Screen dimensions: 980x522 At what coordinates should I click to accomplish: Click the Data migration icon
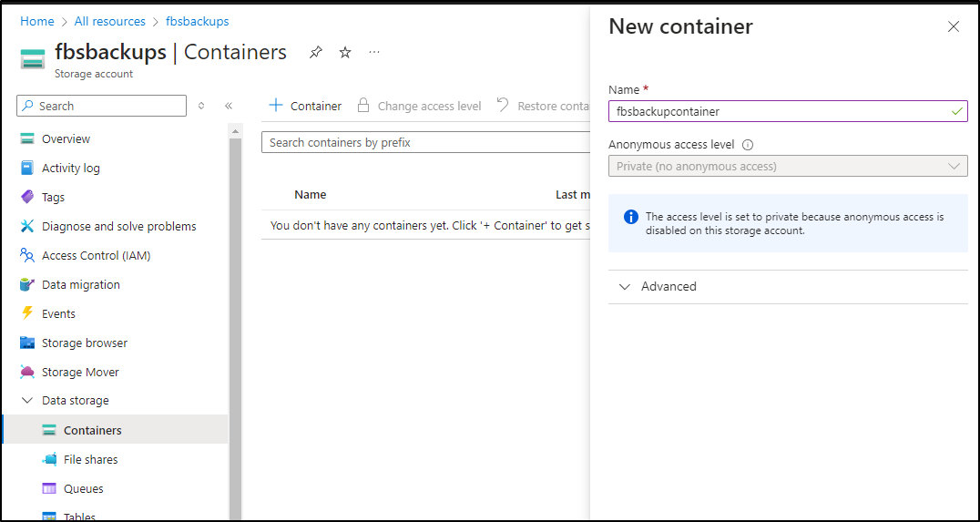click(27, 284)
